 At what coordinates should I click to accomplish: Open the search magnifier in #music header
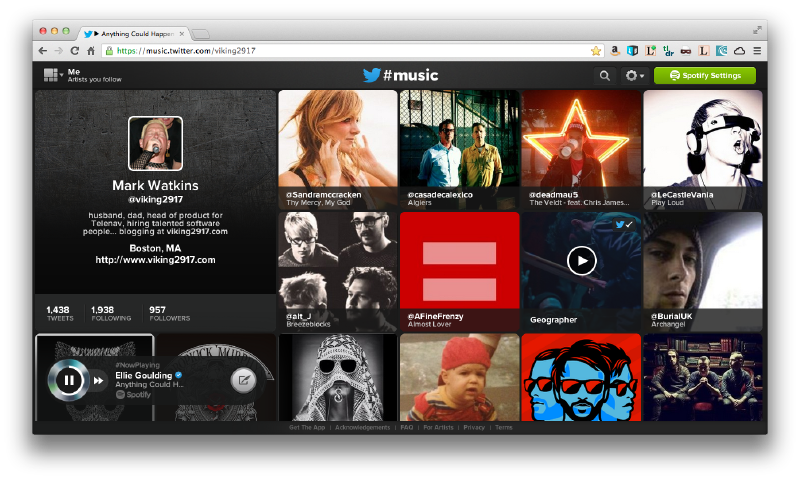point(605,75)
